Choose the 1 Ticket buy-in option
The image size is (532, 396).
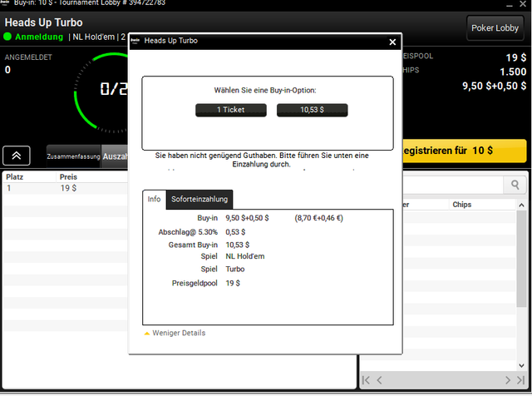[x=231, y=110]
